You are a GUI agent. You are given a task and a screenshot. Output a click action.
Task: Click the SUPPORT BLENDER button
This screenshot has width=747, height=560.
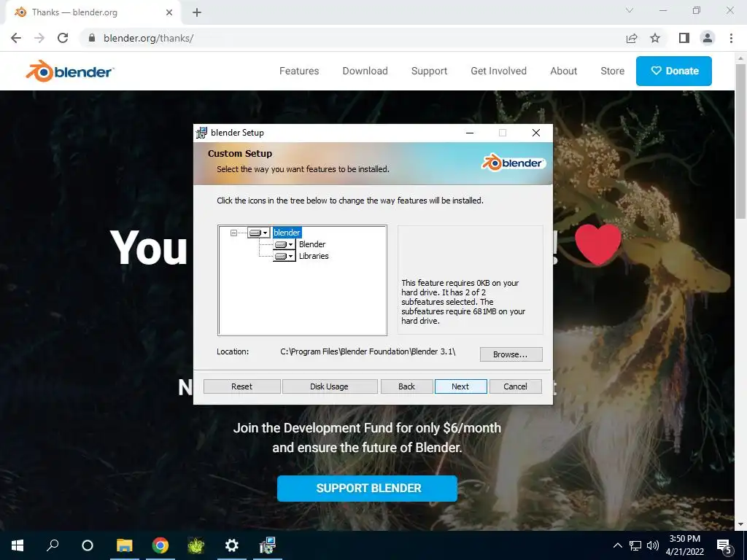tap(368, 488)
